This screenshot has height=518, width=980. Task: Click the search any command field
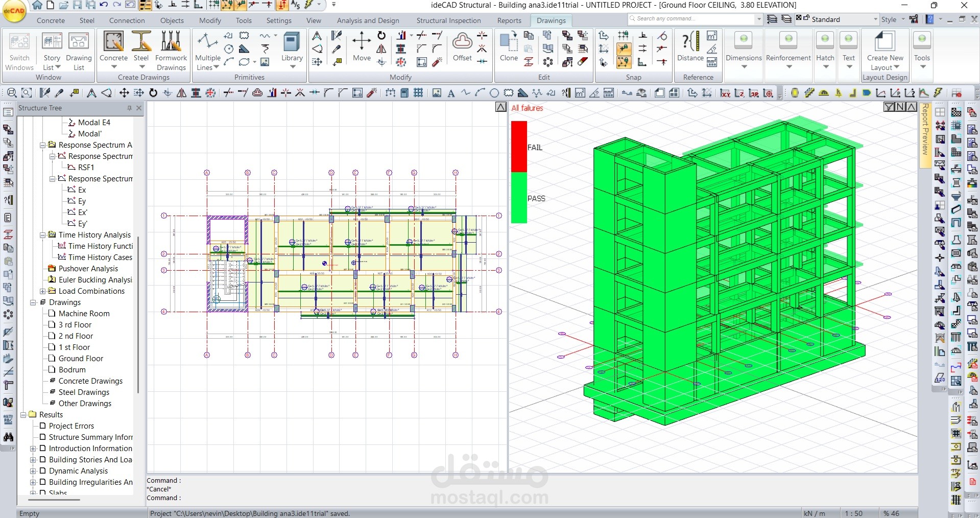[691, 19]
